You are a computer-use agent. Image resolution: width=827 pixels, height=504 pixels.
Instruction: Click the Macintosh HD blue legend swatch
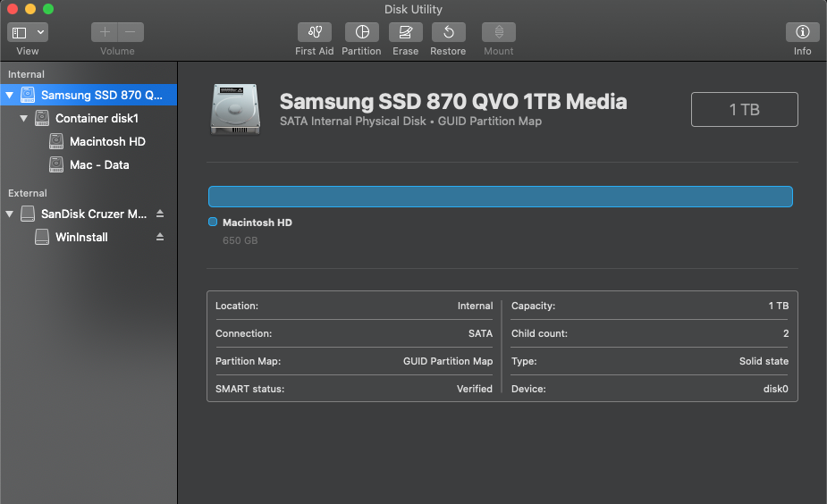[x=213, y=222]
